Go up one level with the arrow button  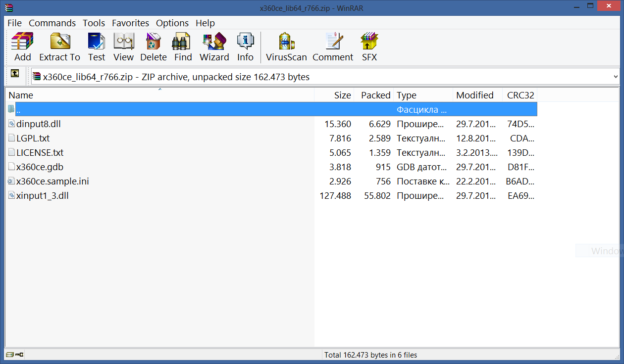(15, 73)
